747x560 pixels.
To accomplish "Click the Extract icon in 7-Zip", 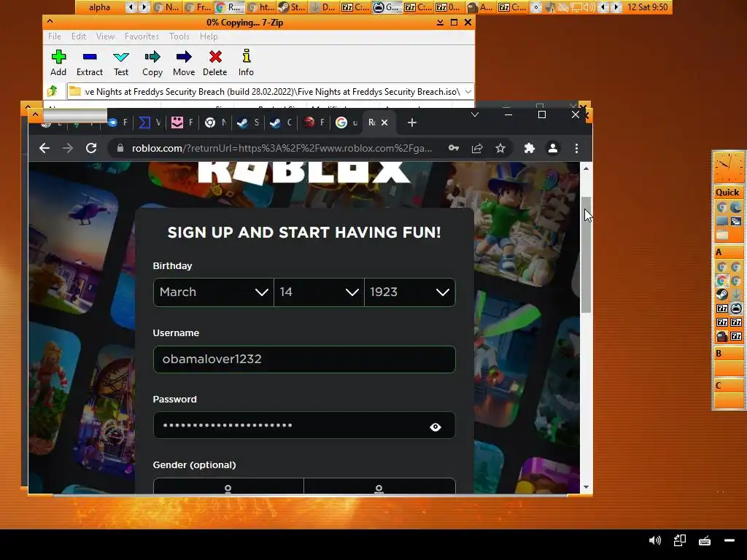I will 90,63.
